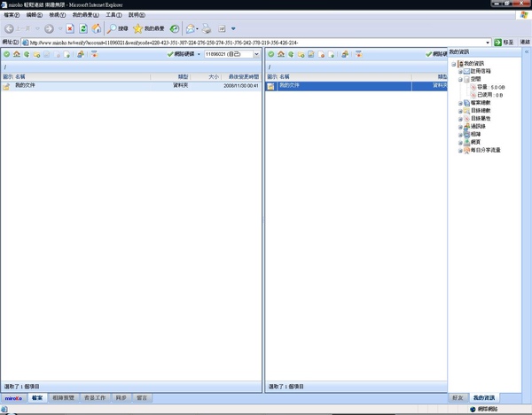The width and height of the screenshot is (532, 415).
Task: Open the 我的最愛(A) menu
Action: (x=86, y=15)
